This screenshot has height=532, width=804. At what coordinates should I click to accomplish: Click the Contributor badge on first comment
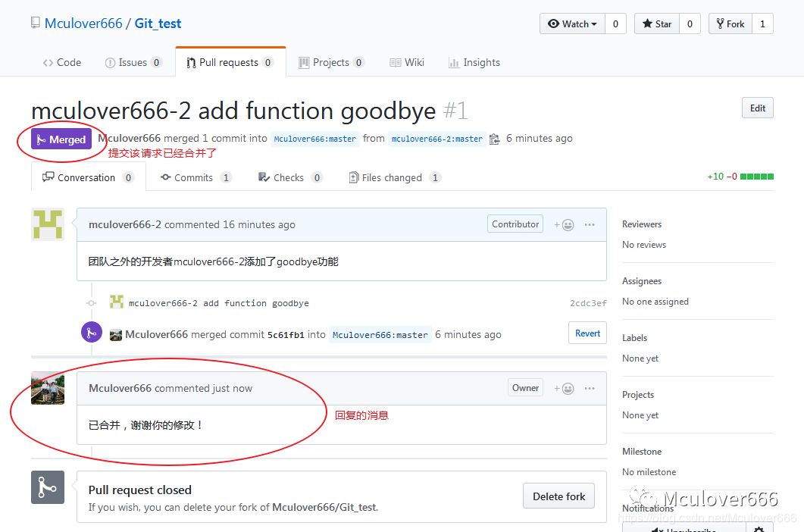(x=515, y=224)
